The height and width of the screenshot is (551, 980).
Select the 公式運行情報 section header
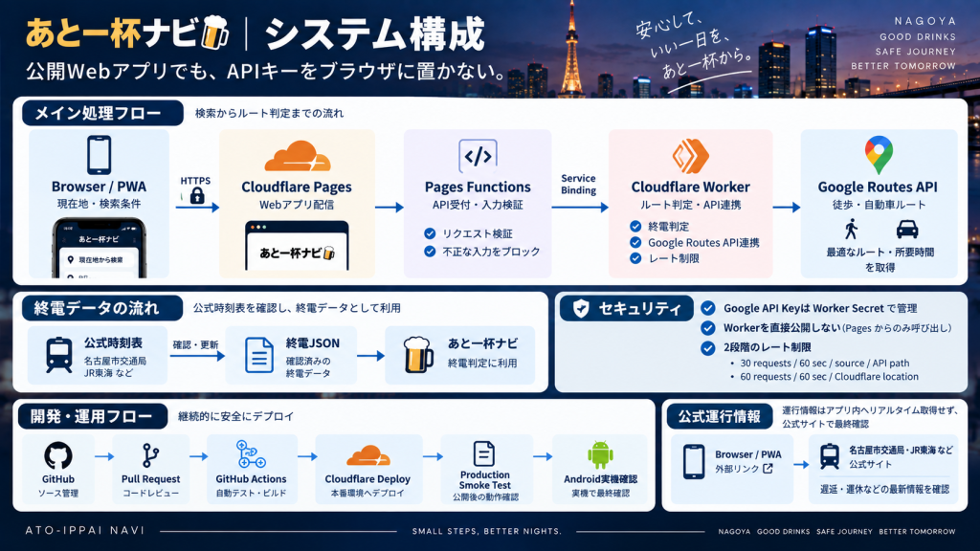(x=720, y=417)
